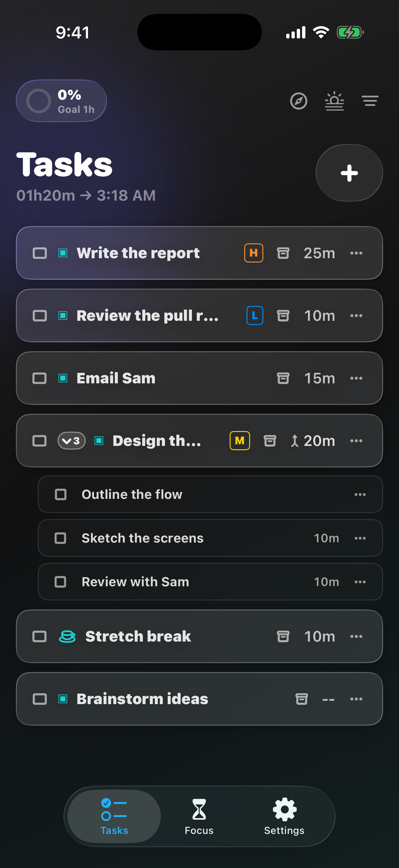This screenshot has height=868, width=399.
Task: Tap archive icon on Design task
Action: pyautogui.click(x=270, y=441)
